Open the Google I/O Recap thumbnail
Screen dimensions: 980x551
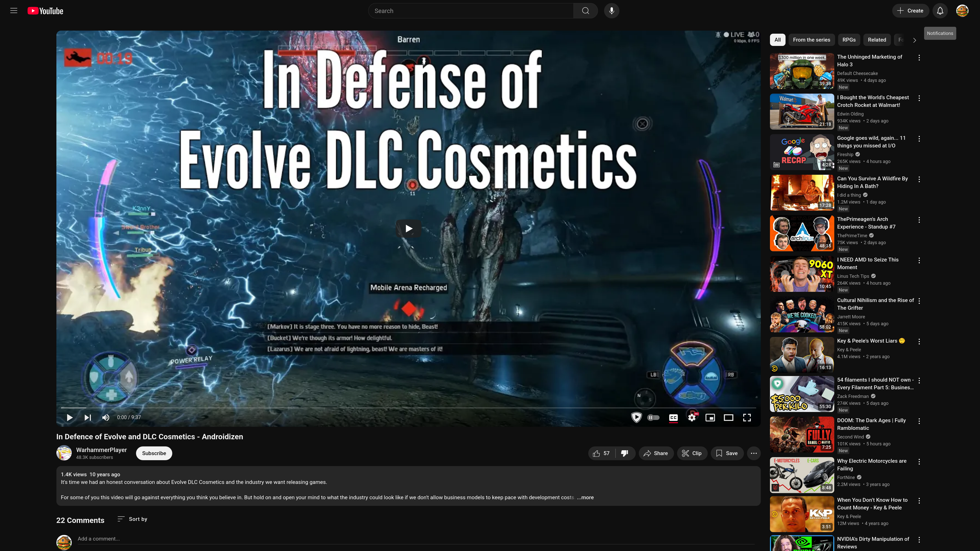click(802, 152)
